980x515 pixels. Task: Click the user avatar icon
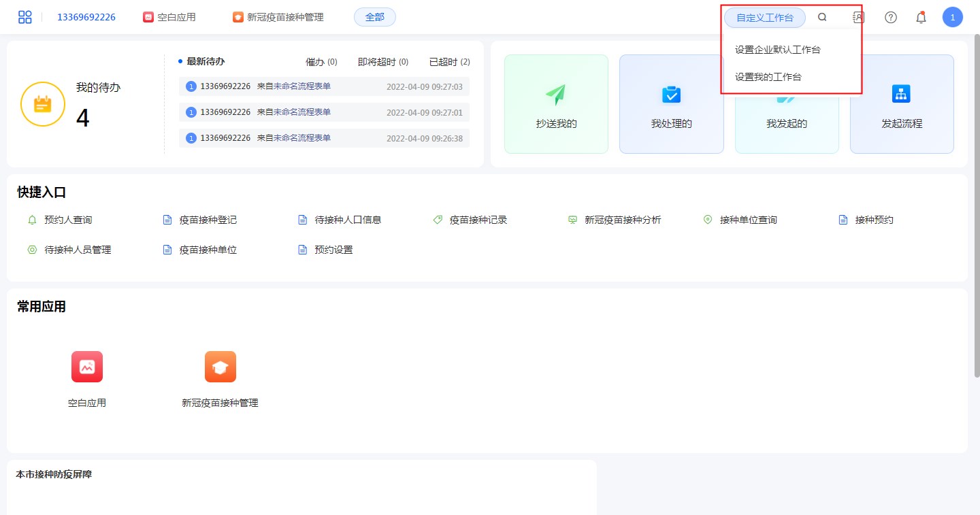coord(952,18)
